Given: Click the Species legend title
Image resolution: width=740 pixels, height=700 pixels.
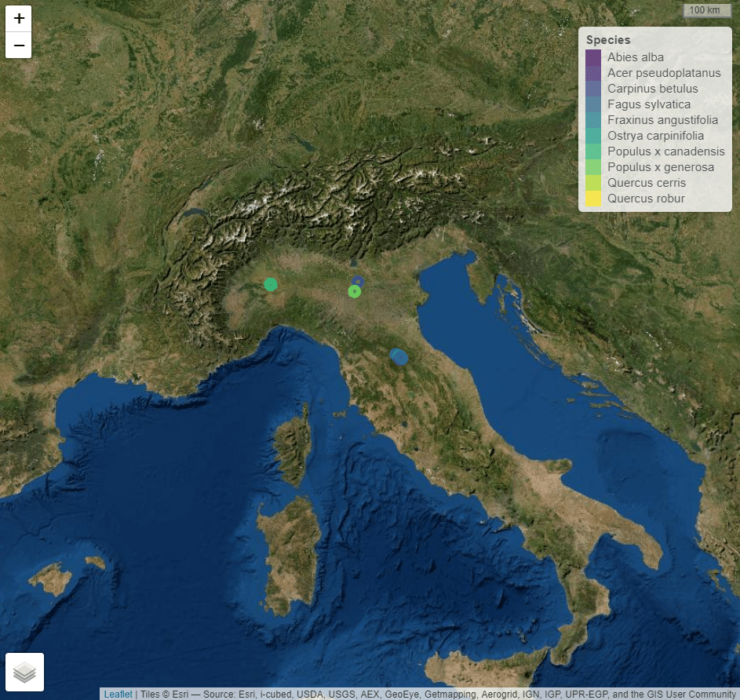Looking at the screenshot, I should click(x=608, y=40).
